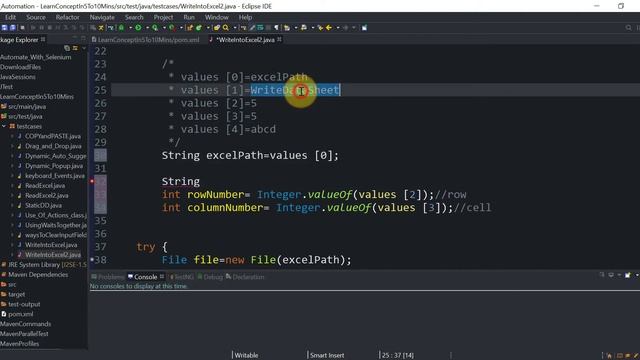Click the Open Type icon in toolbar
Screen dimensions: 640x360
(x=217, y=28)
